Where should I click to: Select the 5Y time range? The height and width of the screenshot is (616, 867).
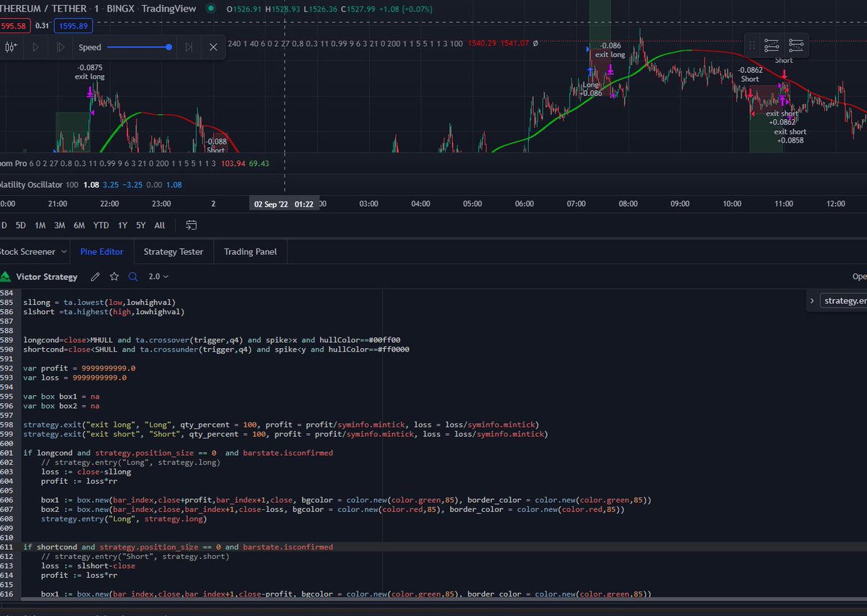141,225
